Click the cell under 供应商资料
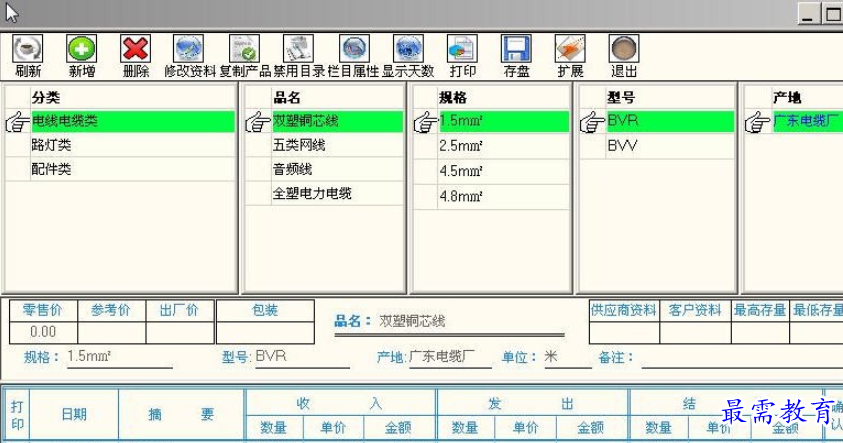The height and width of the screenshot is (443, 843). click(x=624, y=333)
